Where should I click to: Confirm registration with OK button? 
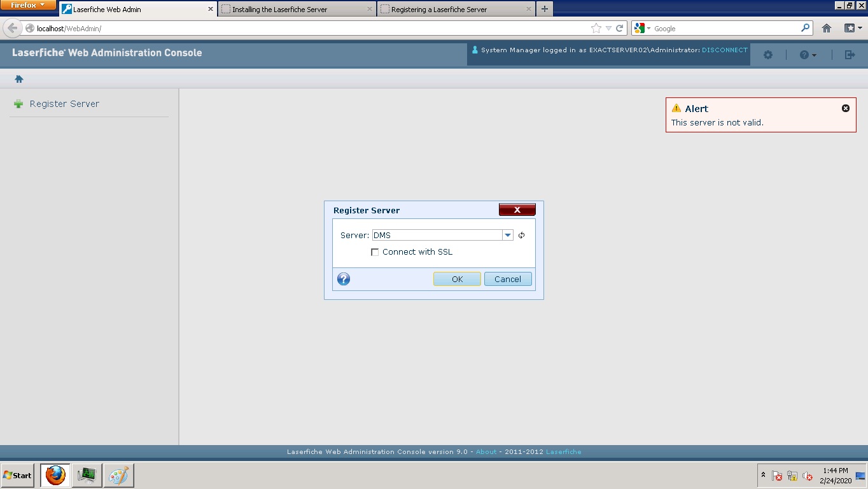pyautogui.click(x=457, y=279)
